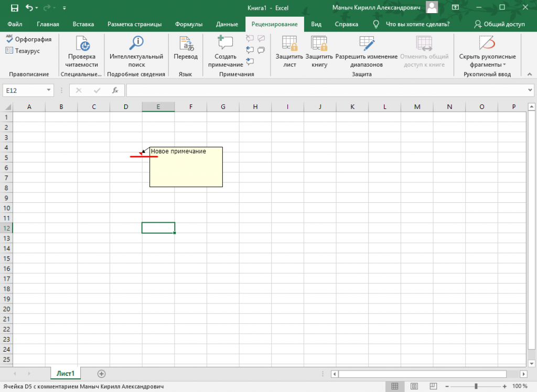Click Общий доступ share button
Viewport: 537px width, 392px height.
click(x=499, y=24)
